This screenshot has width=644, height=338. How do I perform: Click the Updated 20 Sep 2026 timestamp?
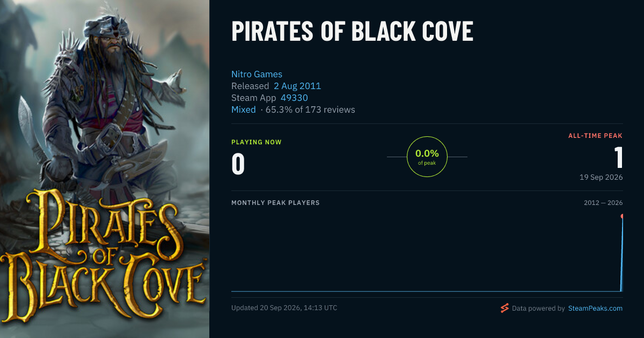tap(284, 308)
